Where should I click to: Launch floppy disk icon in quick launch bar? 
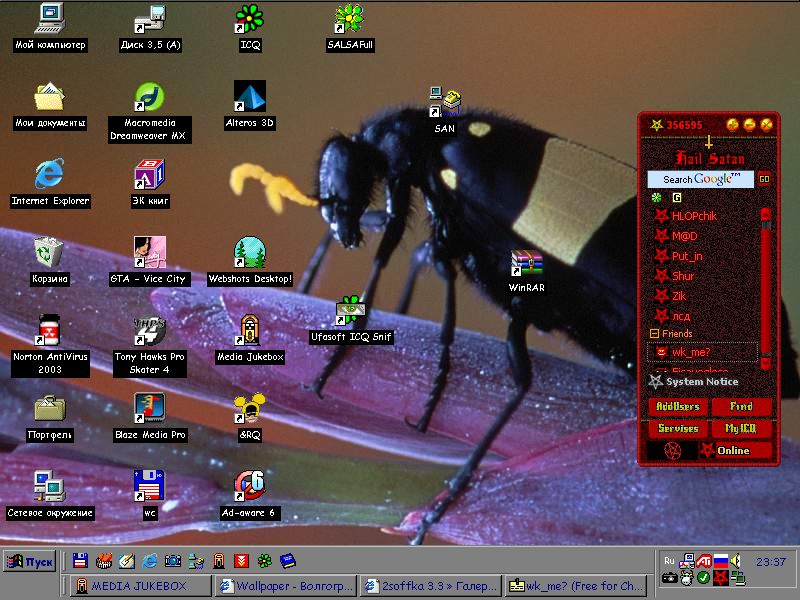point(80,561)
